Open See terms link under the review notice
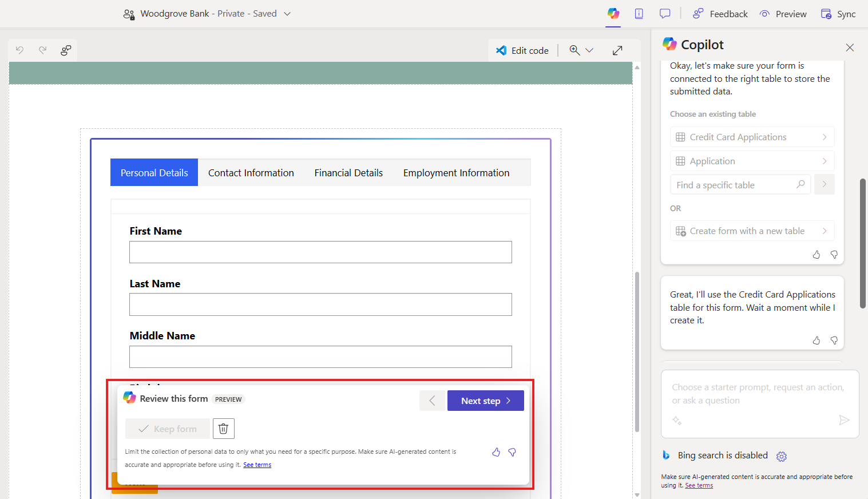Screen dimensions: 868x499 click(x=257, y=464)
